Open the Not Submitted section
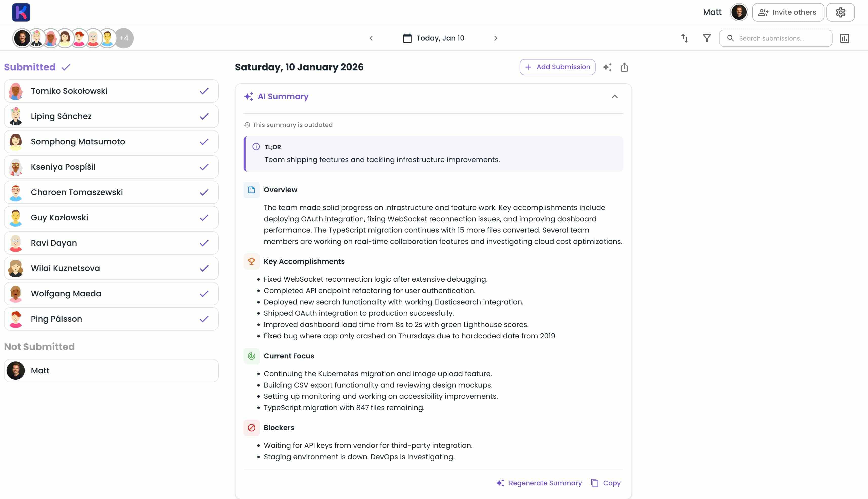868x499 pixels. [39, 347]
